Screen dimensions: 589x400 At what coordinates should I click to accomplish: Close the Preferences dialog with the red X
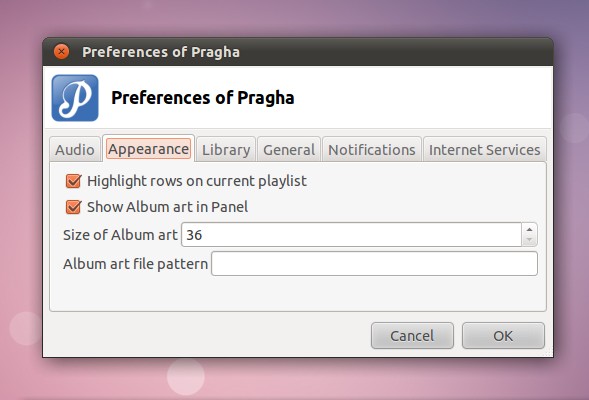tap(61, 52)
